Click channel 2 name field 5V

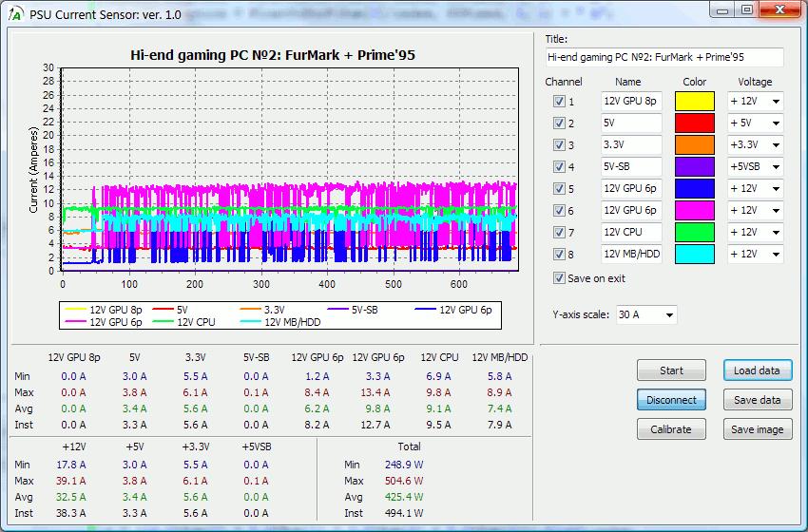pyautogui.click(x=631, y=123)
